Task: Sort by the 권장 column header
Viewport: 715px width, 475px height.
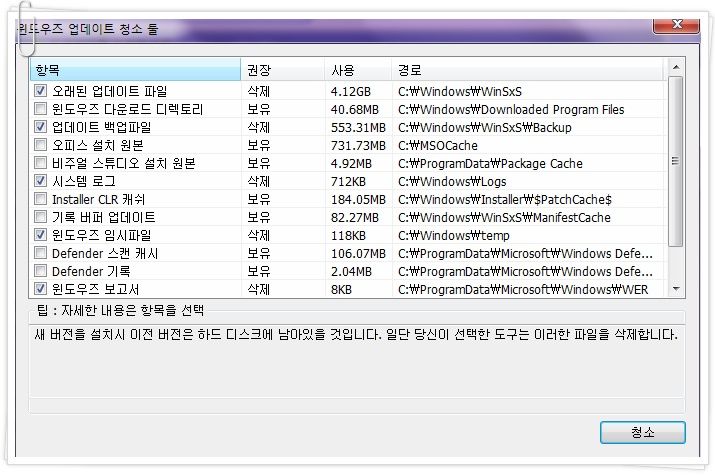Action: [283, 70]
